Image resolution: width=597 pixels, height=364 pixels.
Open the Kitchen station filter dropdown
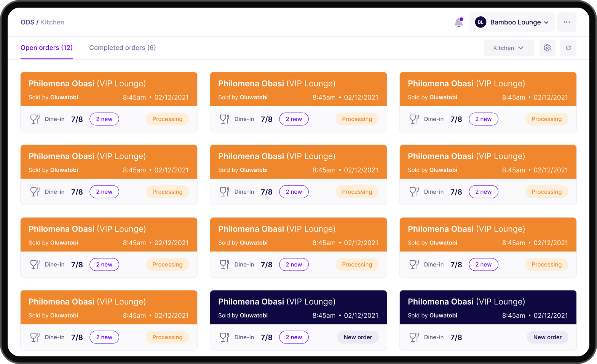click(508, 48)
